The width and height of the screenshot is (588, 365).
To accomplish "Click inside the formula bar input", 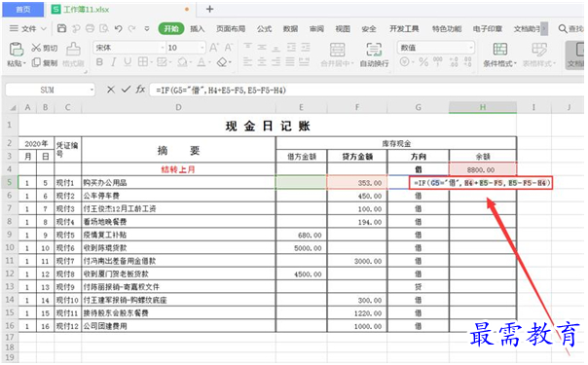I will pyautogui.click(x=366, y=90).
